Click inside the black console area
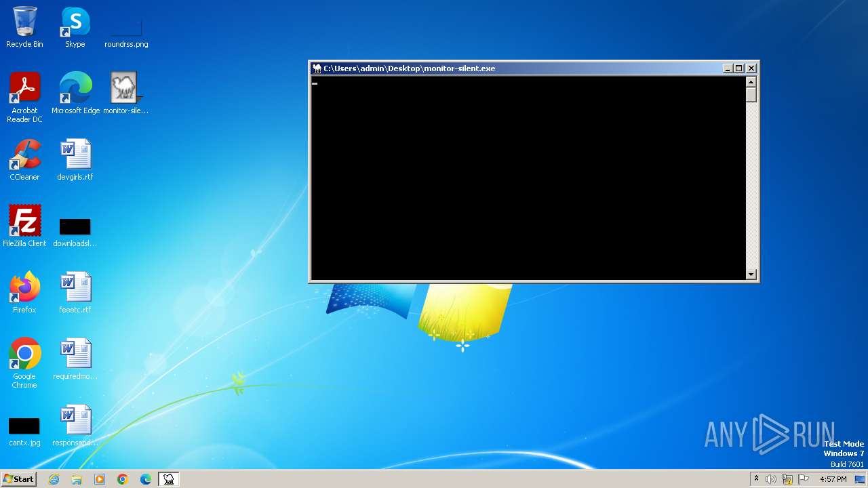Viewport: 868px width, 488px height. click(528, 178)
